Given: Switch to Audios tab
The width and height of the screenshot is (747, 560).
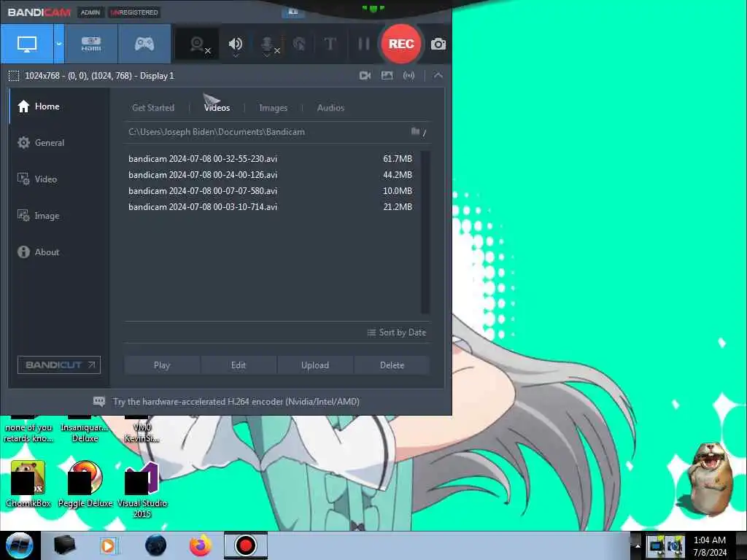Looking at the screenshot, I should pyautogui.click(x=330, y=108).
